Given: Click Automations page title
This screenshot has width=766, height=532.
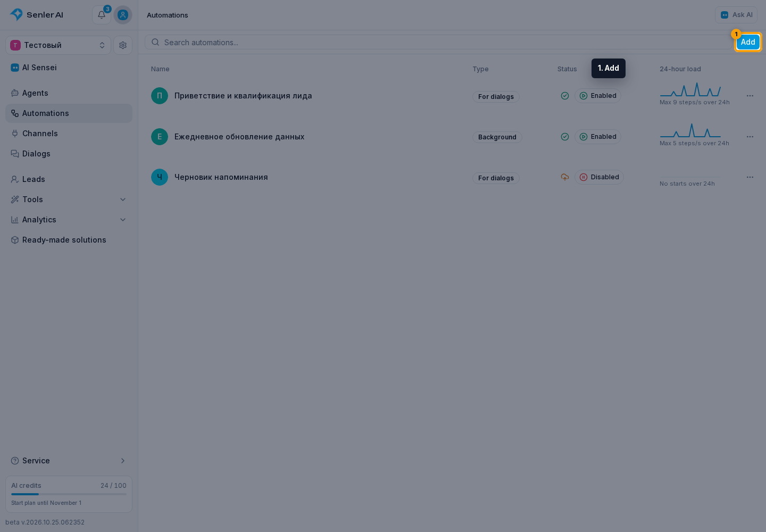Looking at the screenshot, I should coord(168,15).
